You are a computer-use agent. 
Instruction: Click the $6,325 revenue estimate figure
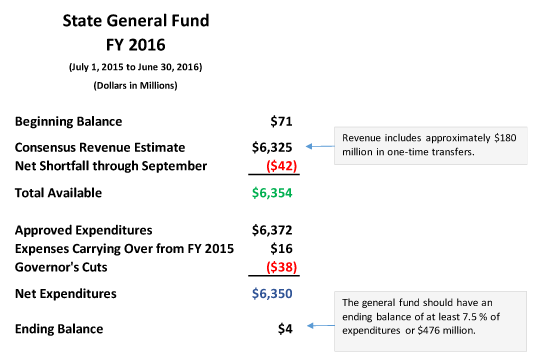point(272,147)
